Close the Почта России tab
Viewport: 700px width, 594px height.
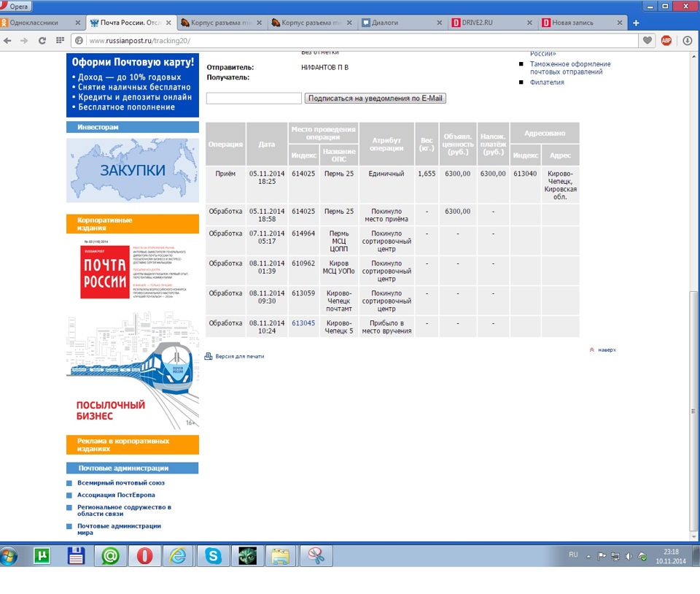tap(168, 23)
